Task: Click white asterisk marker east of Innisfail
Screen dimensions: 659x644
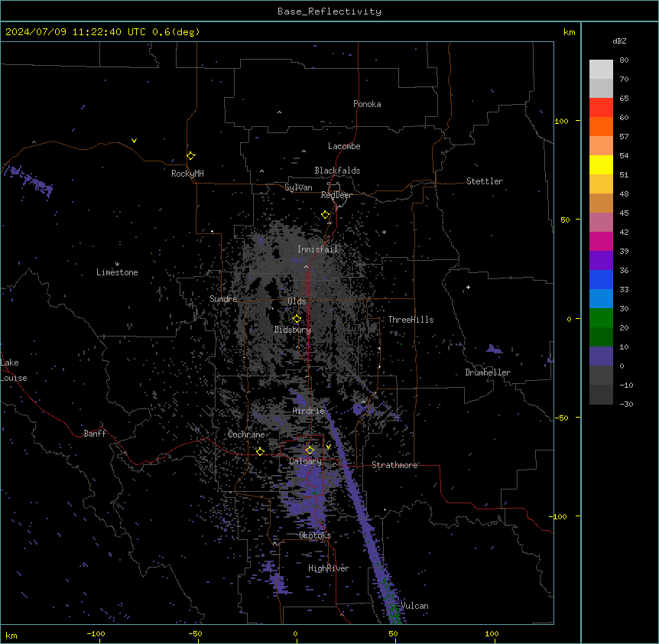Action: click(384, 232)
